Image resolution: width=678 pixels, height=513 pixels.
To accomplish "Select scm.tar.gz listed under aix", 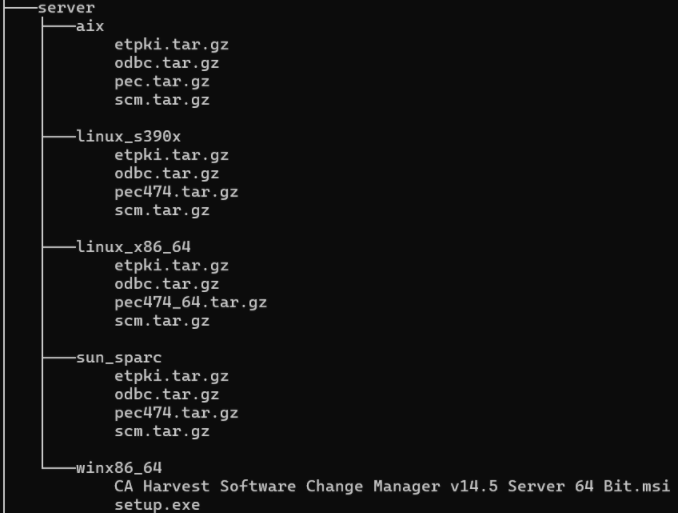I will coord(161,100).
